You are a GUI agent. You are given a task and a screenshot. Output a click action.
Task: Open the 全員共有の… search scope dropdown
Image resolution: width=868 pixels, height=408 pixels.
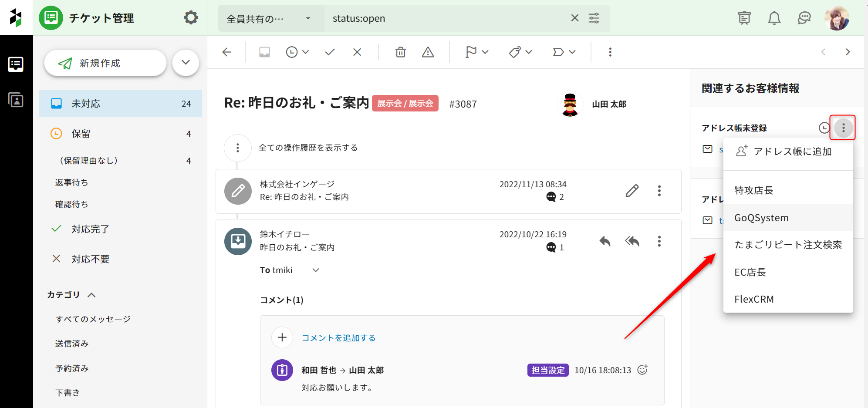click(x=270, y=18)
